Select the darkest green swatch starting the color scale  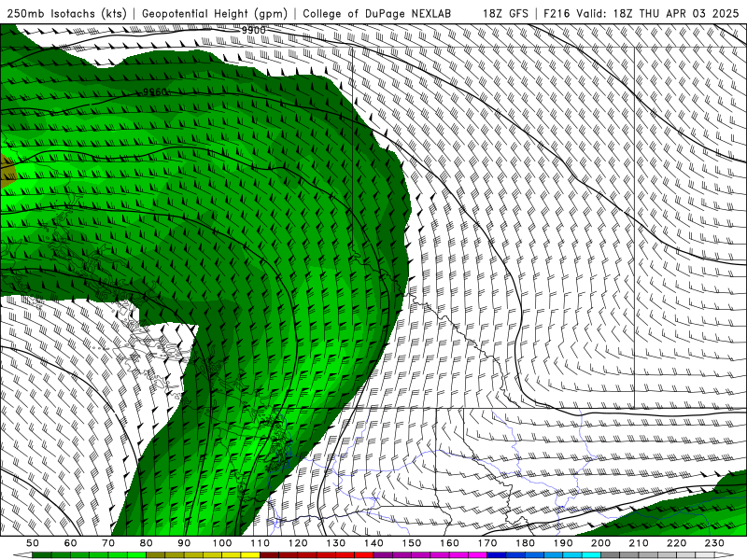tap(41, 555)
